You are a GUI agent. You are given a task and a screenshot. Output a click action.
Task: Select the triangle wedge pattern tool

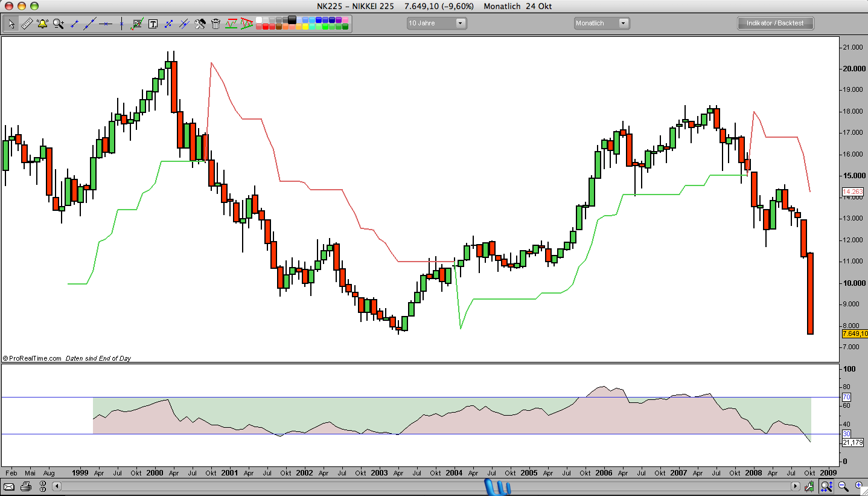pos(246,24)
